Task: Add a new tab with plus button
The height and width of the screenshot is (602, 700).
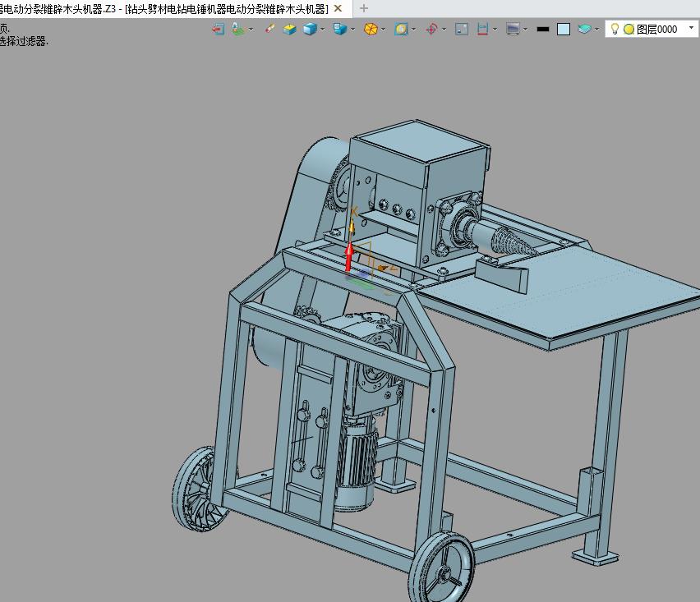Action: pos(364,8)
